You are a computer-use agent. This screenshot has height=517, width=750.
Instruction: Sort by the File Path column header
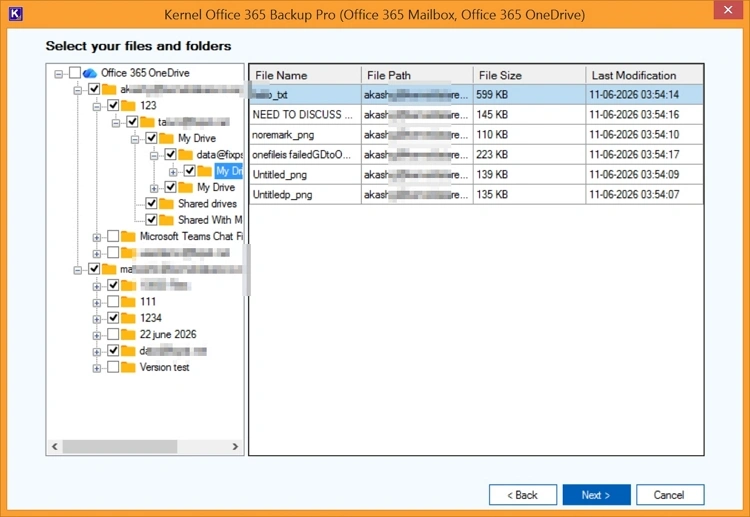417,75
